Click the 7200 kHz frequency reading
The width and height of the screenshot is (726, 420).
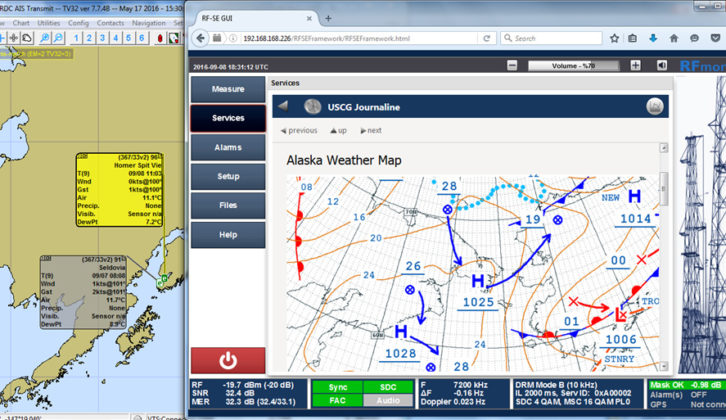[470, 385]
